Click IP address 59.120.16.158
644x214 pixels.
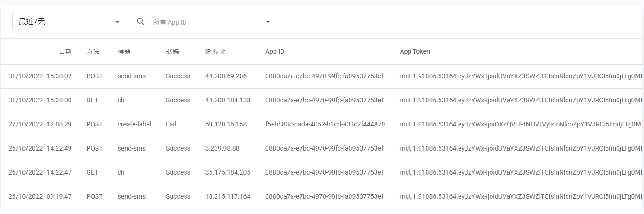pos(226,124)
